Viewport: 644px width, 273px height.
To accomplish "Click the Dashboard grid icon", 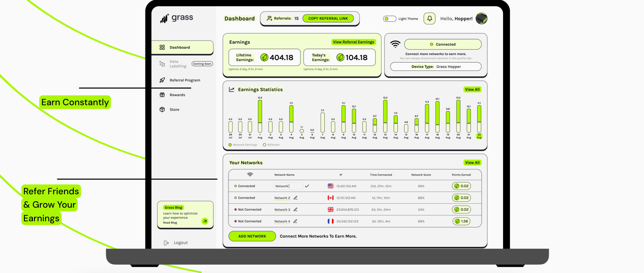I will point(162,47).
